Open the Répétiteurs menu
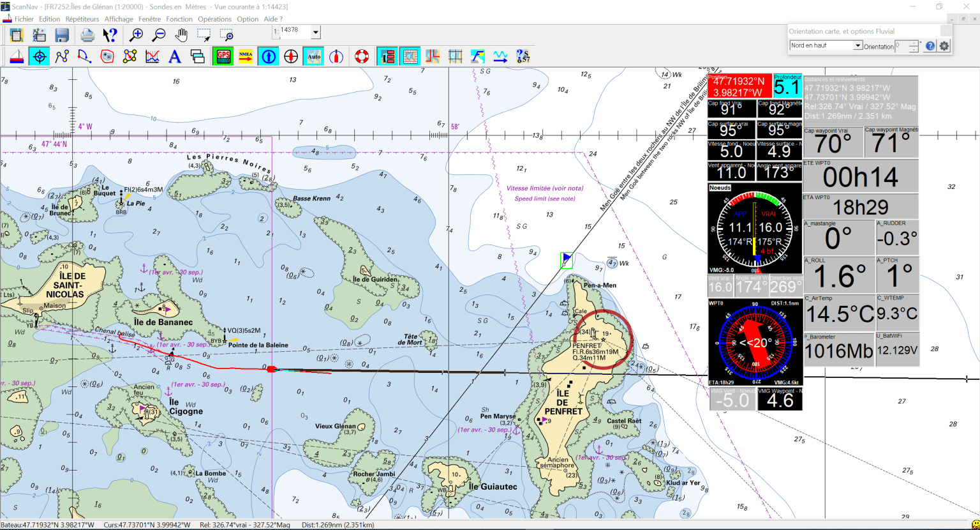Image resolution: width=980 pixels, height=530 pixels. (x=82, y=19)
